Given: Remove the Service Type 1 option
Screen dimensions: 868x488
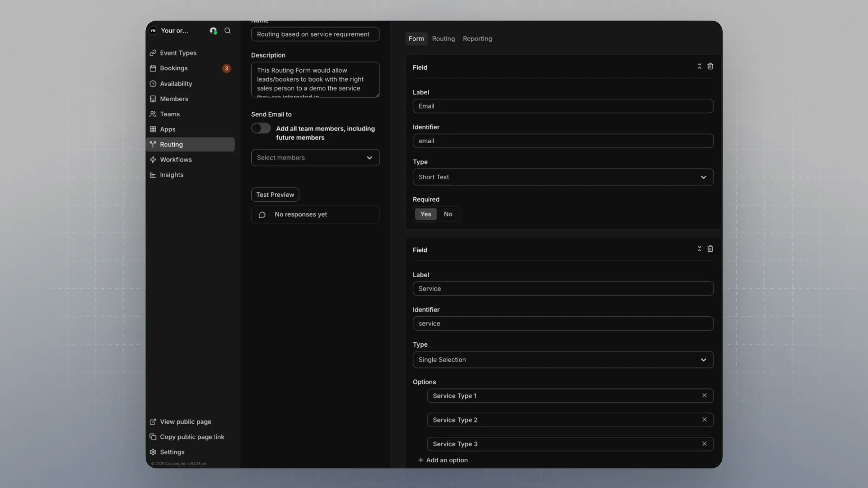Looking at the screenshot, I should coord(704,395).
